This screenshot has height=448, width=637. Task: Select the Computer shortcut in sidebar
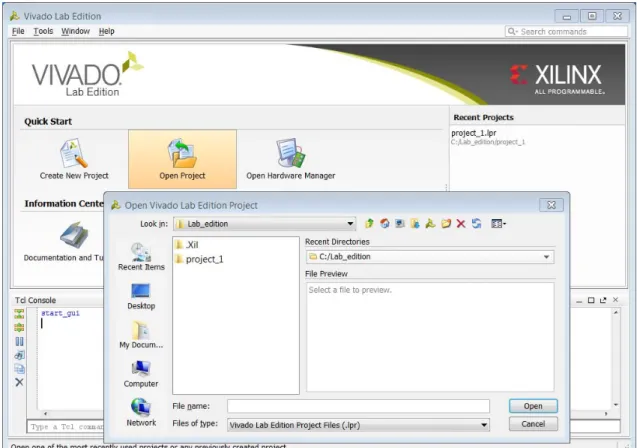tap(141, 374)
